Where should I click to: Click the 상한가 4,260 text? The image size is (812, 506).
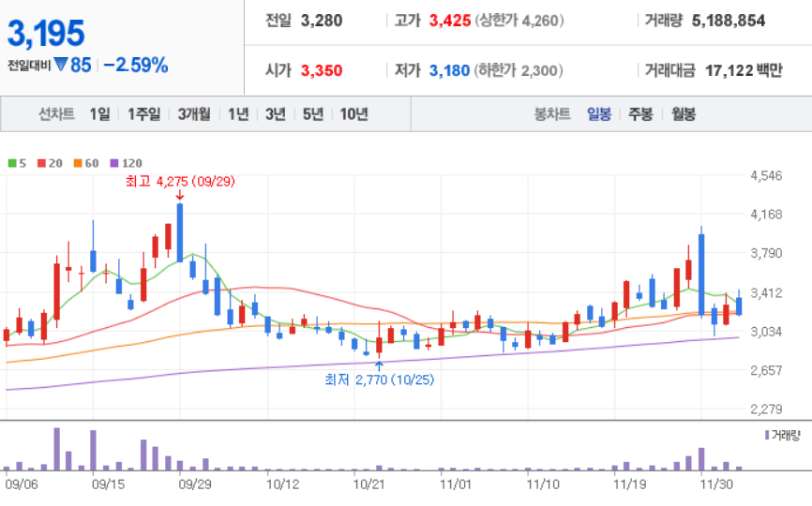(x=519, y=21)
